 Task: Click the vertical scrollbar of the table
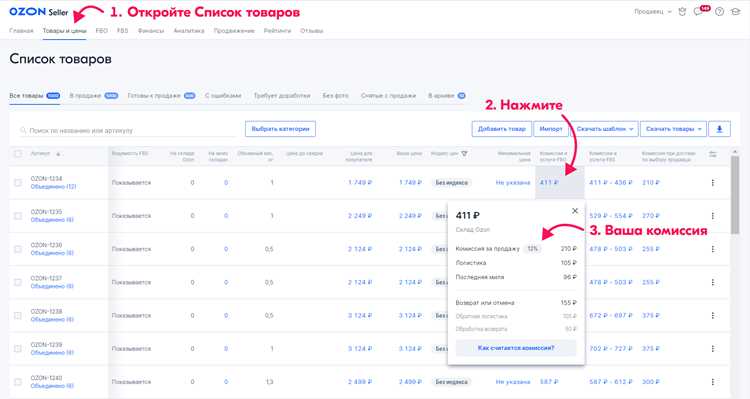coord(735,194)
